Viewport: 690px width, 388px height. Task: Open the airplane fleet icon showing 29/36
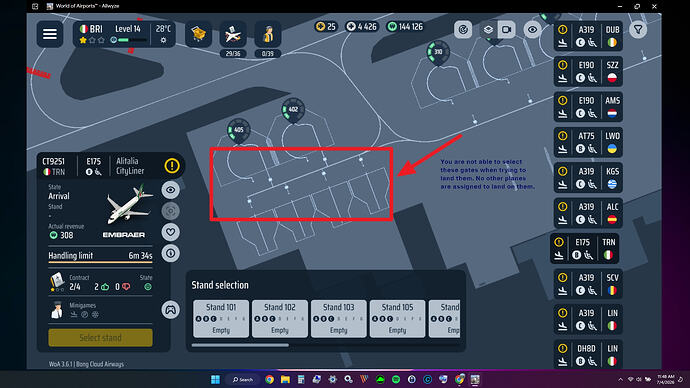[x=233, y=34]
